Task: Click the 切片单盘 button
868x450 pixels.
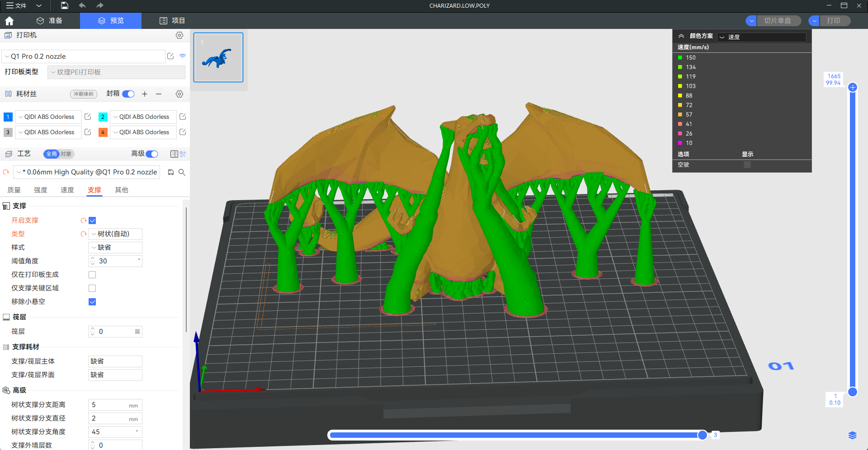Action: point(777,21)
